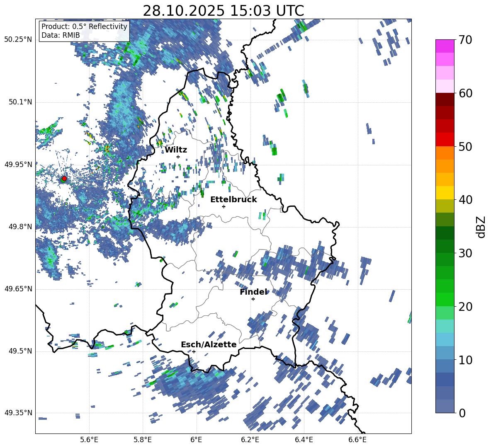Pick the yellow swatch near 40 dBZ

click(x=445, y=193)
